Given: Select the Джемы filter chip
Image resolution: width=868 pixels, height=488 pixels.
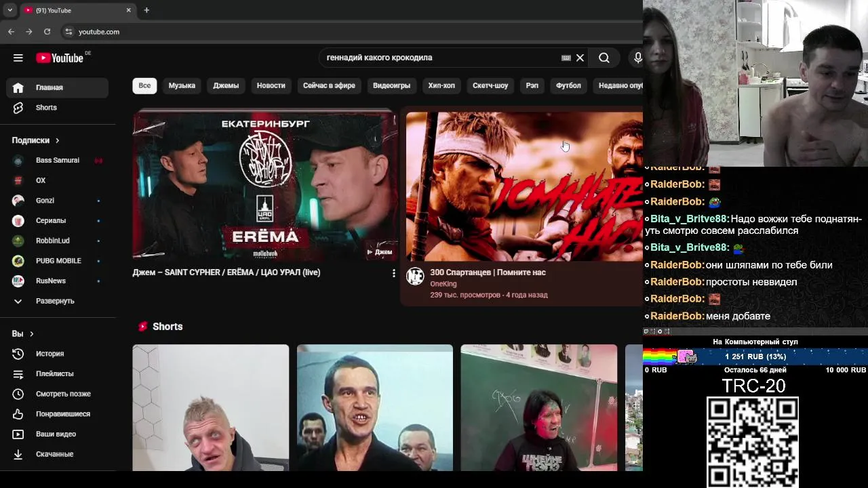Looking at the screenshot, I should point(226,85).
